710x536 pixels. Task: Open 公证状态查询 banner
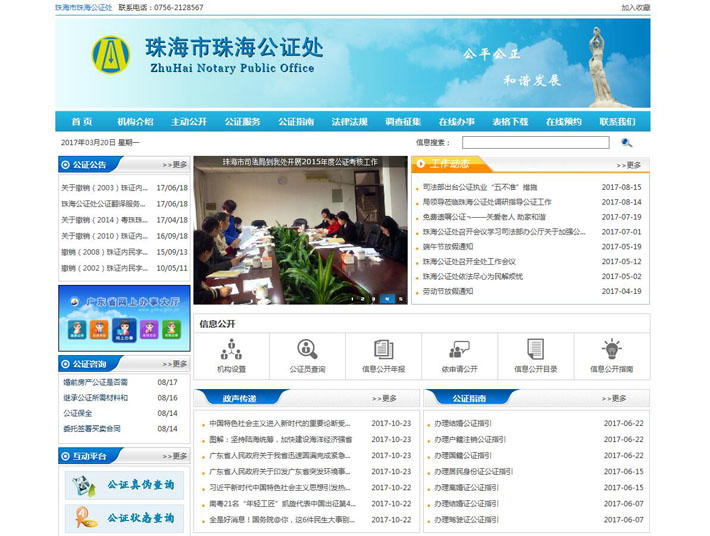124,518
